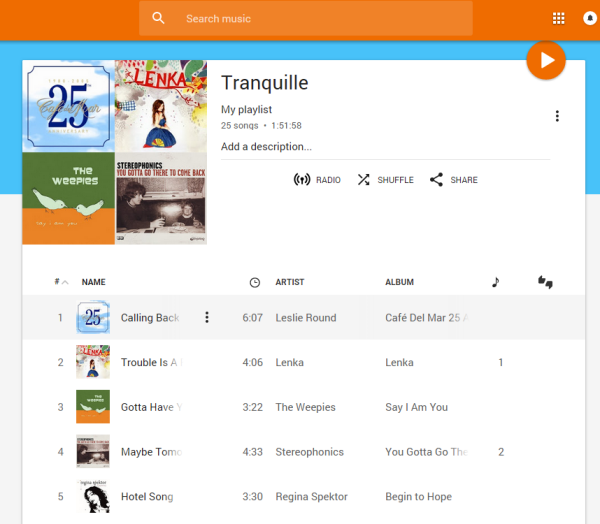Sort by play count note icon
The height and width of the screenshot is (524, 600).
tap(496, 282)
